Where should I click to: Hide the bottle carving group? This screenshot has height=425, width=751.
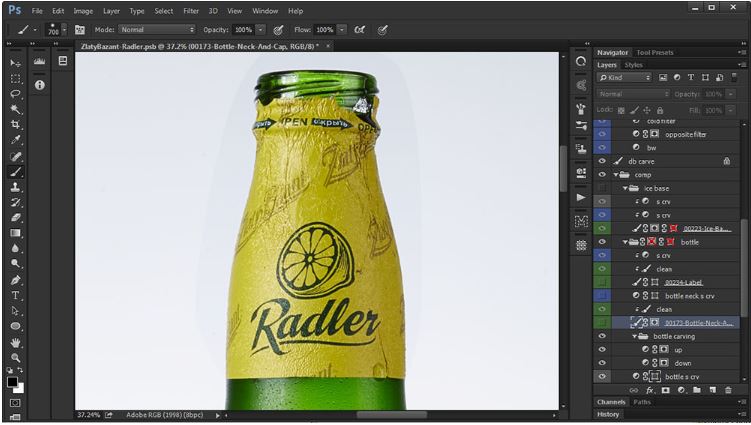click(602, 336)
